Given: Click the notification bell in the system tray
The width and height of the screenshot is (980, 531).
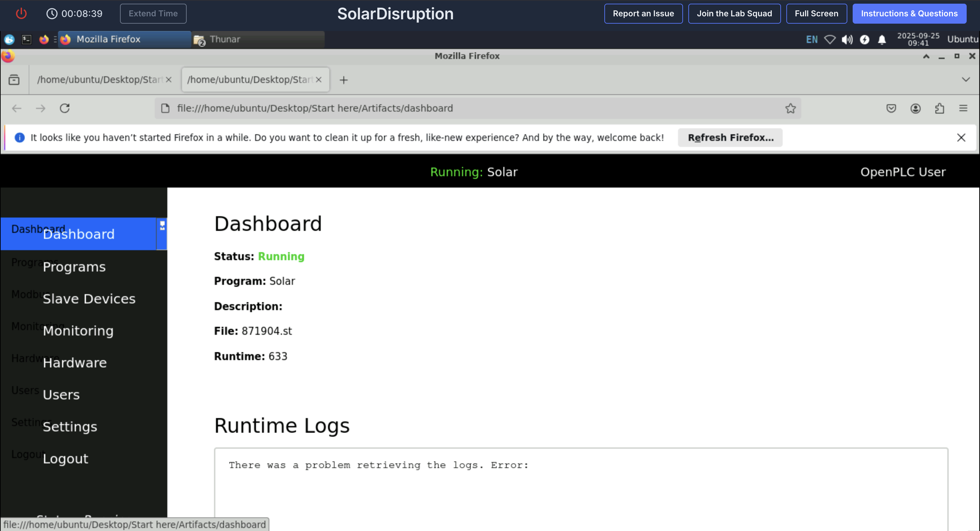Looking at the screenshot, I should (x=882, y=40).
